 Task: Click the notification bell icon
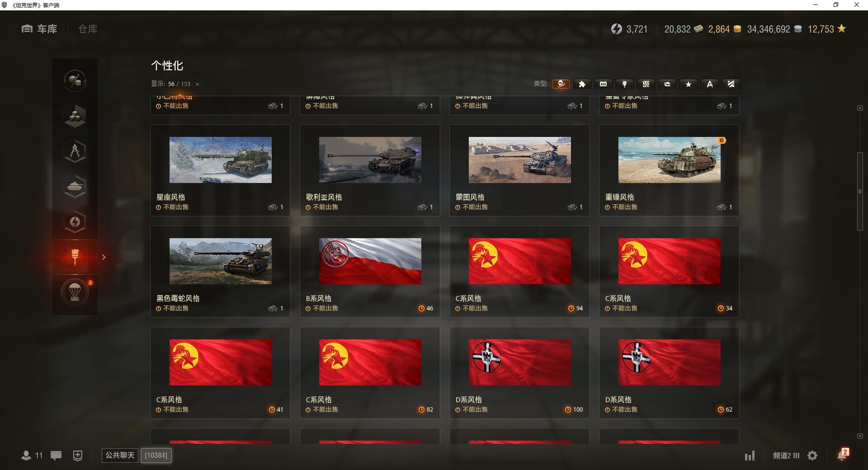tap(842, 455)
